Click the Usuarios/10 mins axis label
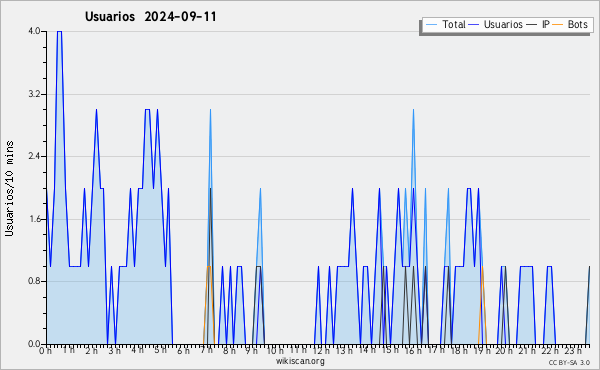 click(9, 188)
